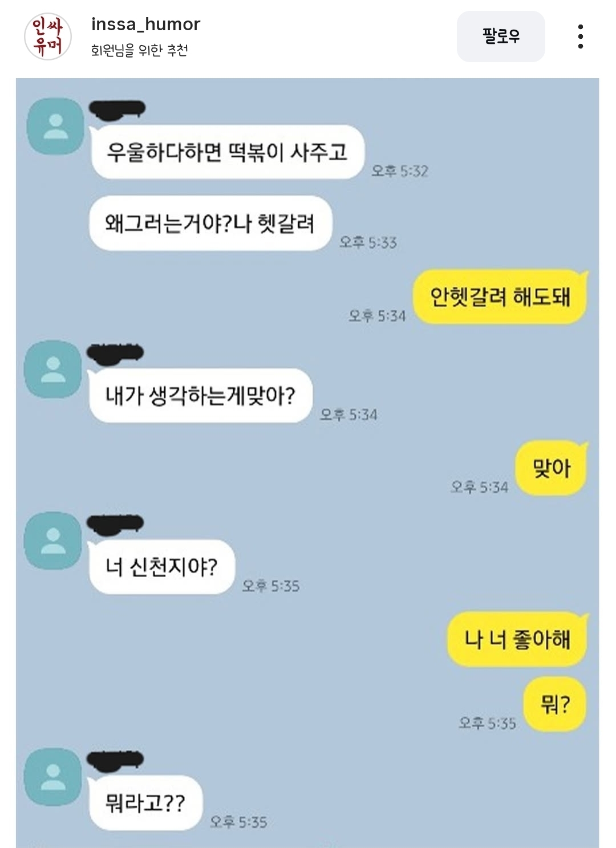Select the yellow 안헷갈려 해도돼 bubble
The image size is (616, 848).
500,297
